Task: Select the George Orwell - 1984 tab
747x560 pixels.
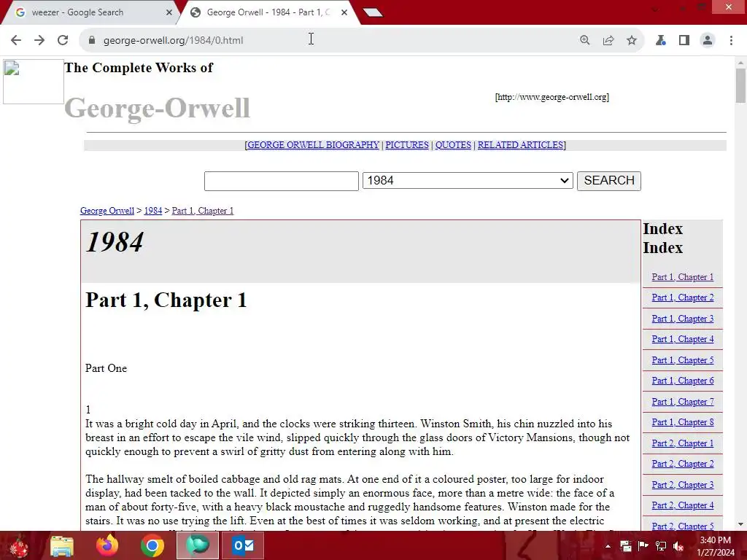Action: [267, 13]
